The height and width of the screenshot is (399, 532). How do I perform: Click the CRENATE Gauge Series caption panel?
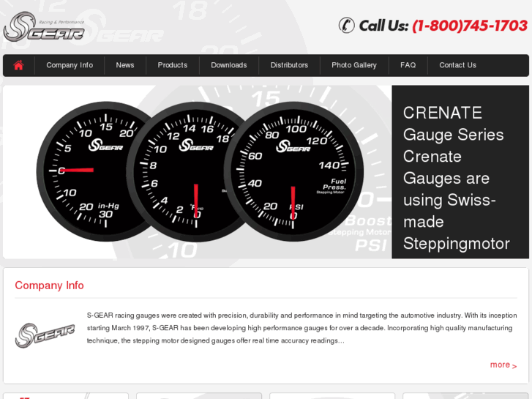point(460,172)
